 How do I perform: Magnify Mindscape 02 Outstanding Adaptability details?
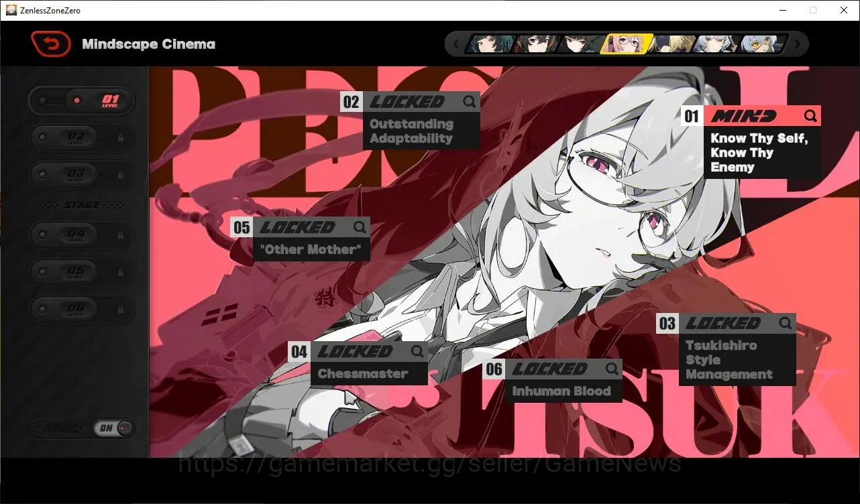point(470,102)
